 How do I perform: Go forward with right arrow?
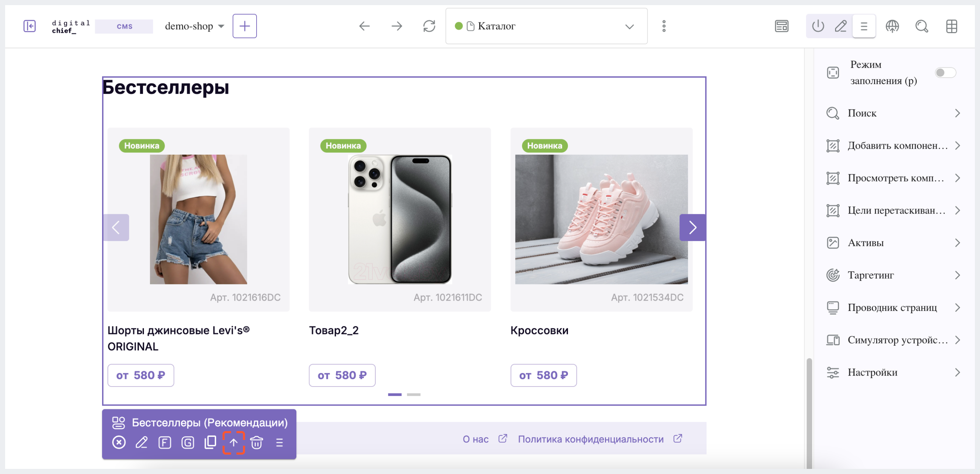[397, 26]
